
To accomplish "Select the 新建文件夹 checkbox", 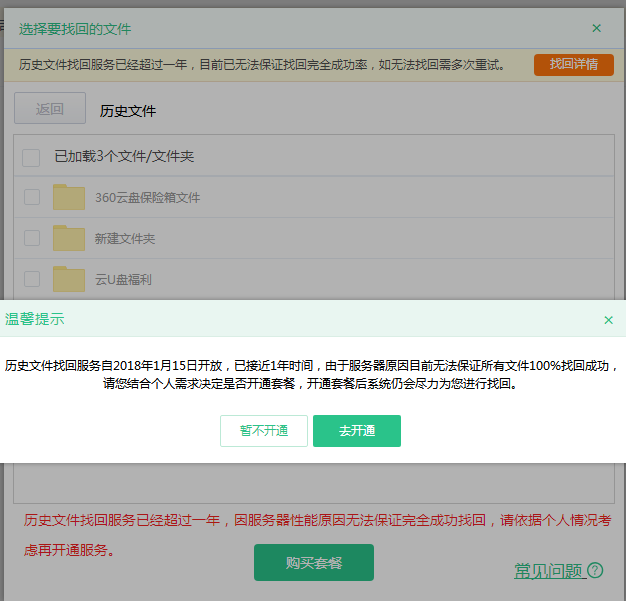I will 32,238.
